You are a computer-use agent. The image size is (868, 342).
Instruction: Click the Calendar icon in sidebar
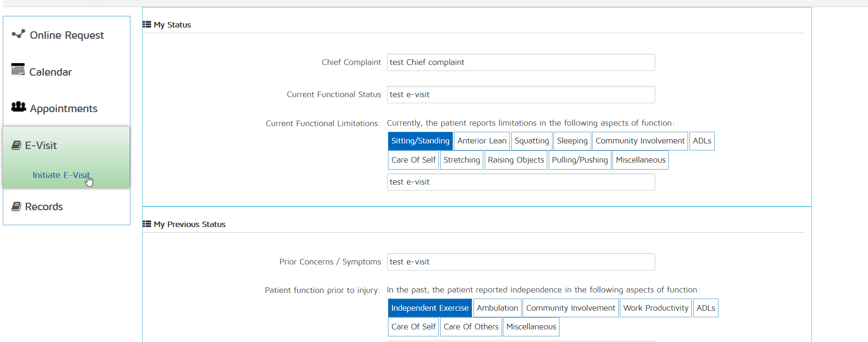click(x=18, y=70)
